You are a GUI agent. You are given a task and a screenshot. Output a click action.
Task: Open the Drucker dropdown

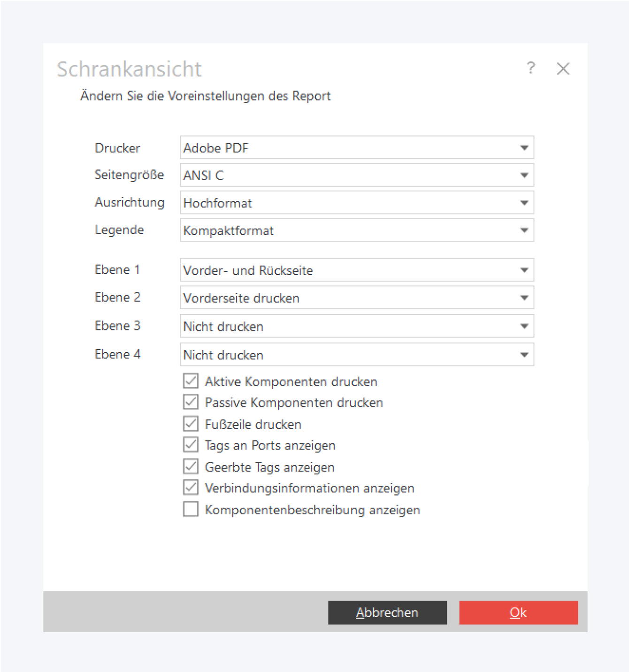[x=524, y=148]
